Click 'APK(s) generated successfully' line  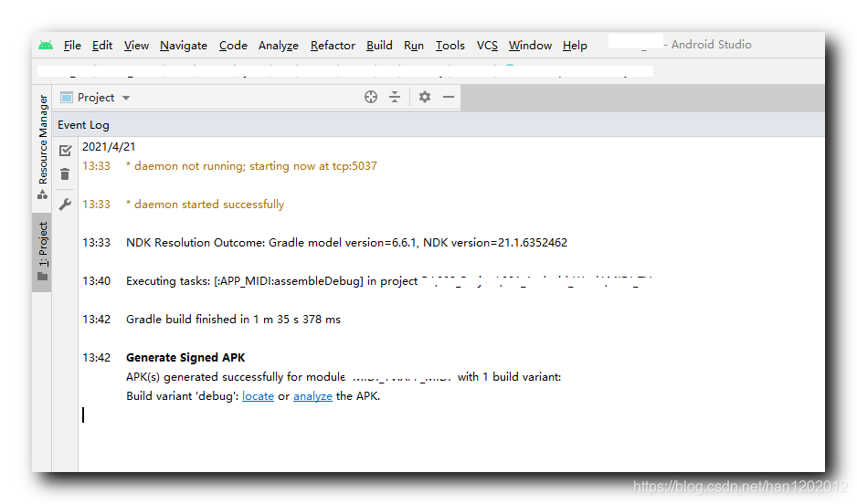[344, 377]
